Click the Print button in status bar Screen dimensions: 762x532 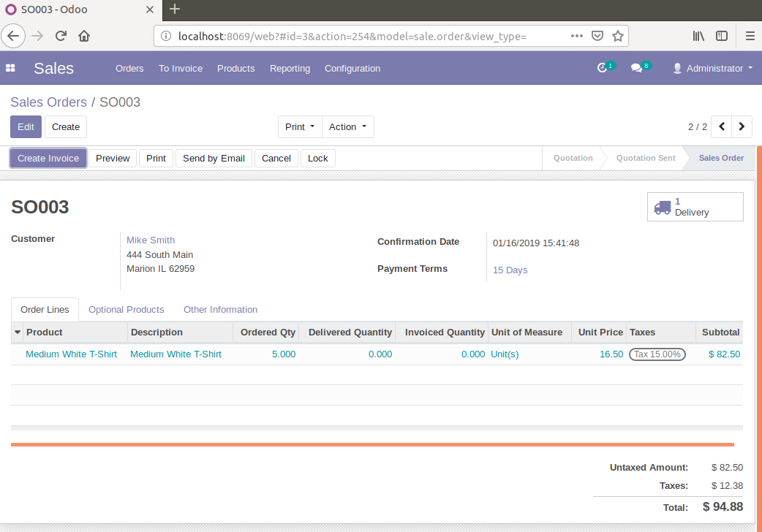point(156,159)
